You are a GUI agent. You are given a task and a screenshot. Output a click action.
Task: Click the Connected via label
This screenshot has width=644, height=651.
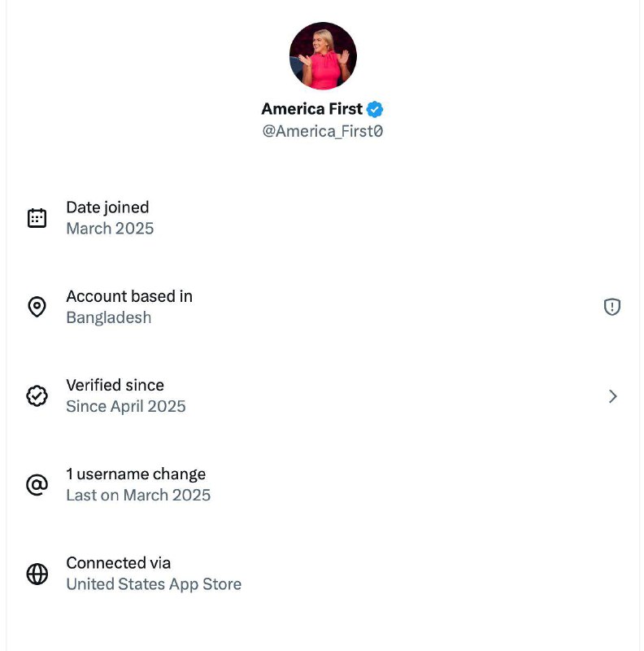(118, 562)
